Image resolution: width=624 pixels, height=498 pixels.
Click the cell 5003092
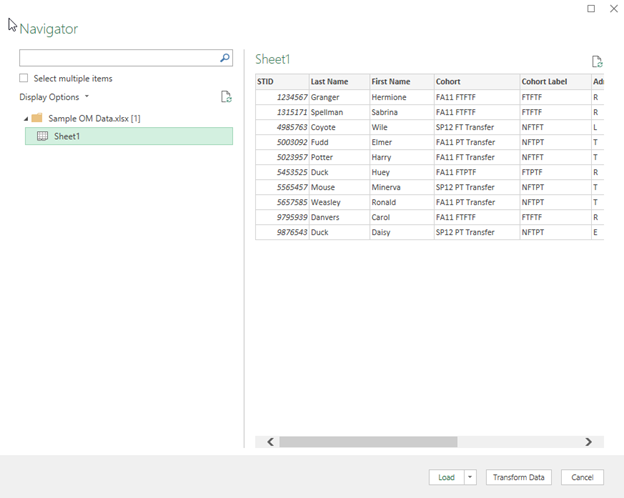pyautogui.click(x=282, y=142)
